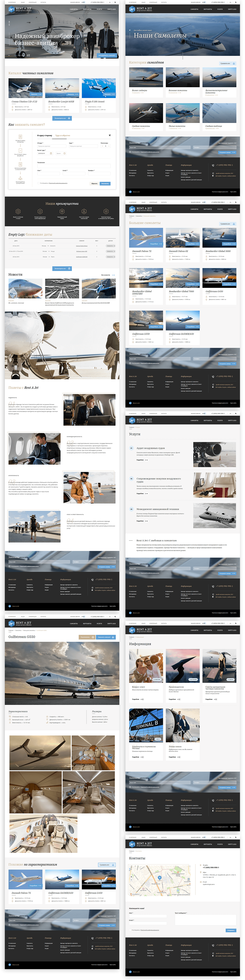Click the Ваше имя field on the Наши Самолеты page

pyautogui.click(x=160, y=147)
